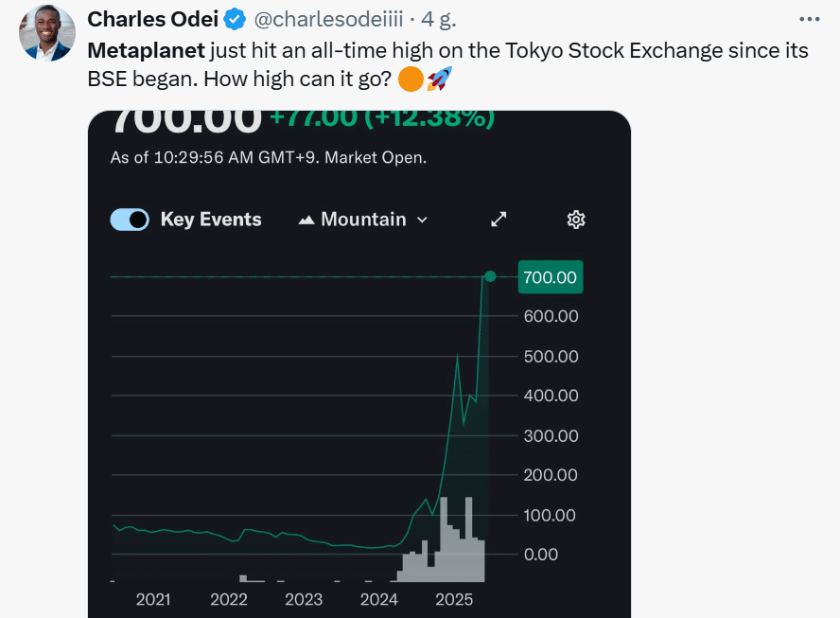Click the chart settings gear icon

(576, 220)
